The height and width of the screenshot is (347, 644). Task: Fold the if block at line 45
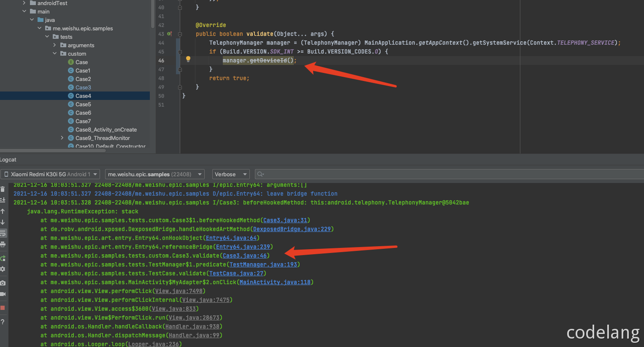point(180,52)
